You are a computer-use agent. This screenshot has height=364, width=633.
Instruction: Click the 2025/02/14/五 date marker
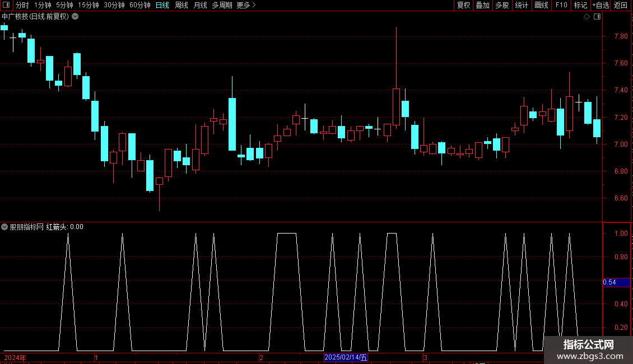point(346,357)
